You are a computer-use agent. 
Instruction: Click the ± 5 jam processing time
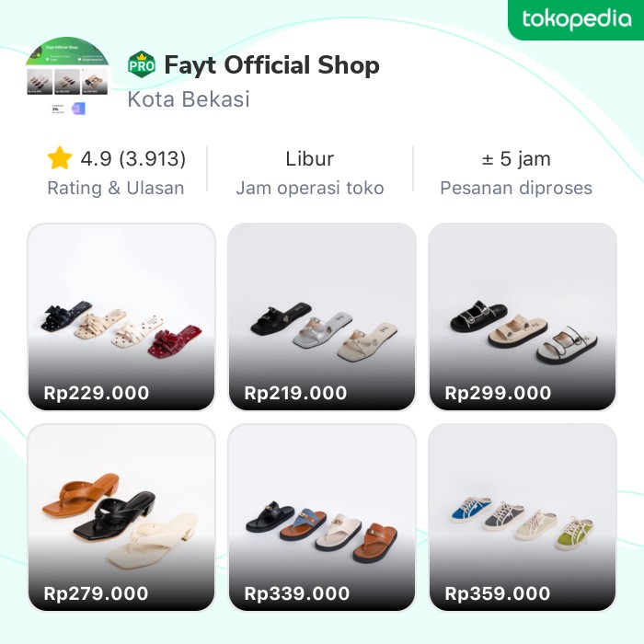click(516, 159)
